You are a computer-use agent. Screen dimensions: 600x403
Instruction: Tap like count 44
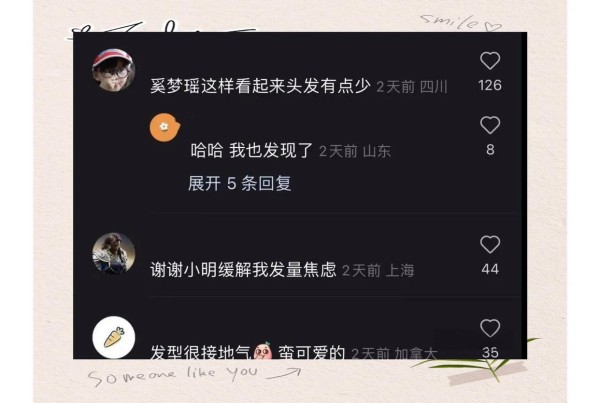[490, 269]
